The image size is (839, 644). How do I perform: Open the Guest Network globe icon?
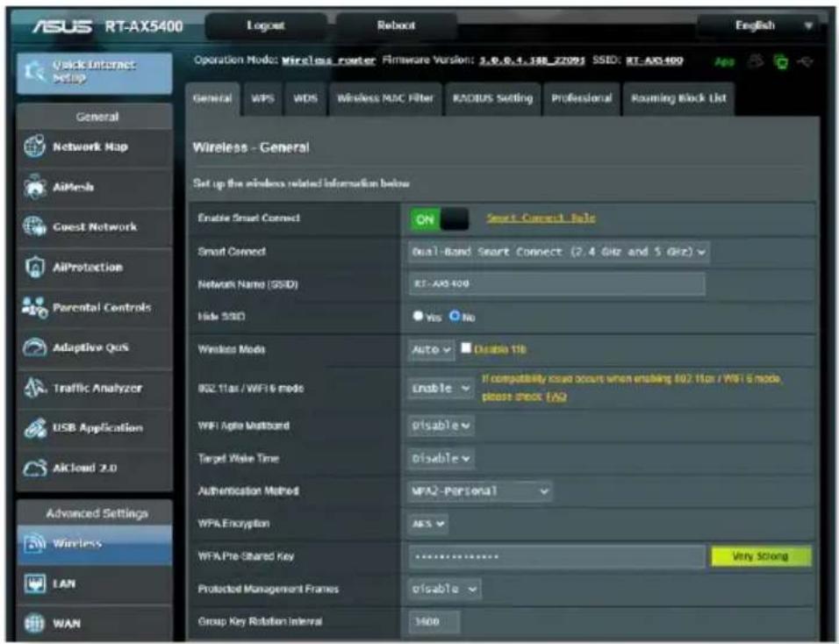pos(34,226)
